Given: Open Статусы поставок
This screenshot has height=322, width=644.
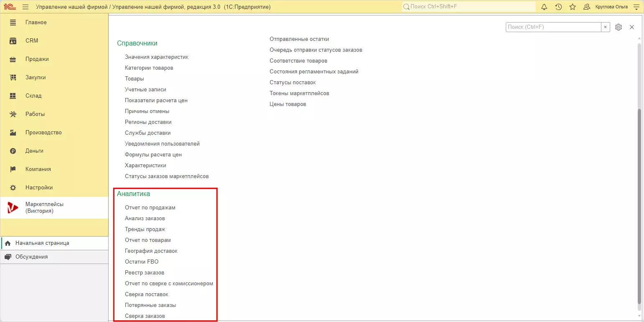Looking at the screenshot, I should (x=293, y=83).
